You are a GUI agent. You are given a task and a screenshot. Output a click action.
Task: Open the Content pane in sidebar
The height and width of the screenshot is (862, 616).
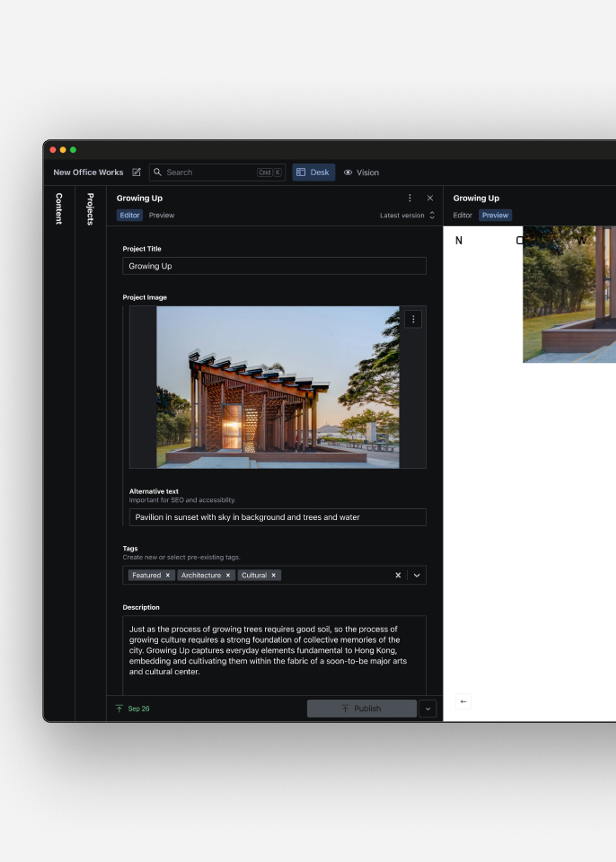click(59, 209)
